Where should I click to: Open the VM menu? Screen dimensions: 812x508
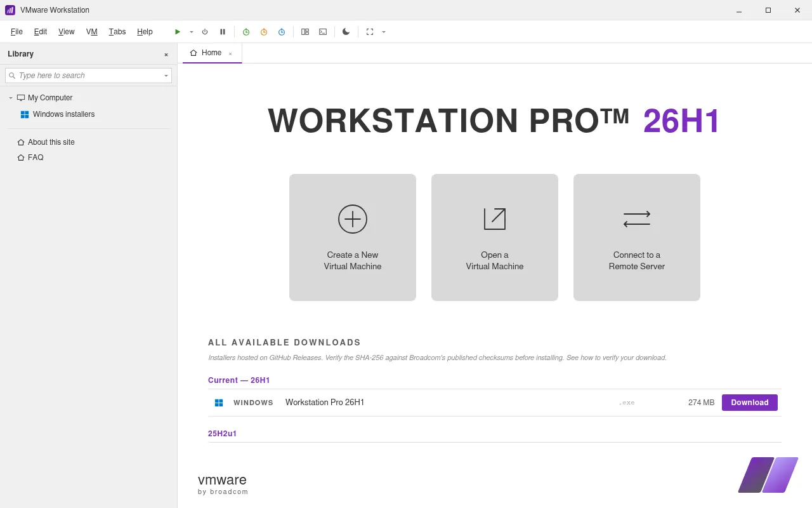point(92,32)
